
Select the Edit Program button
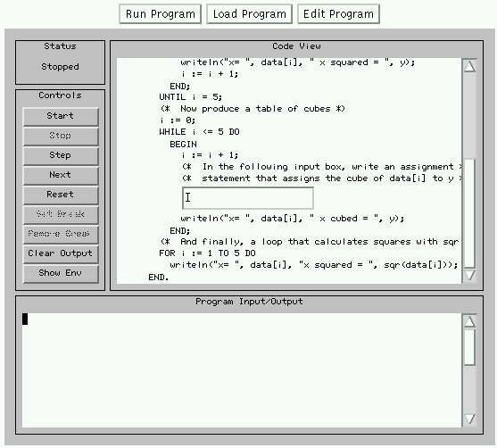click(338, 14)
